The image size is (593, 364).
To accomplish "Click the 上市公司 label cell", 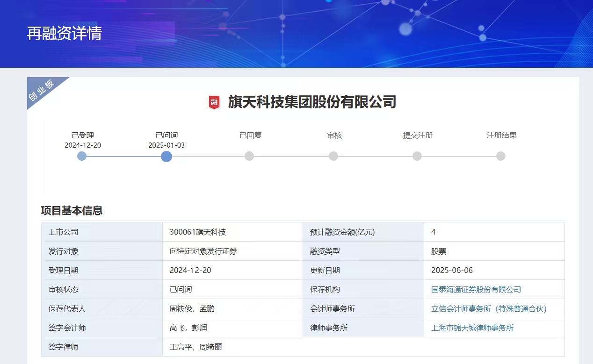I will [102, 232].
